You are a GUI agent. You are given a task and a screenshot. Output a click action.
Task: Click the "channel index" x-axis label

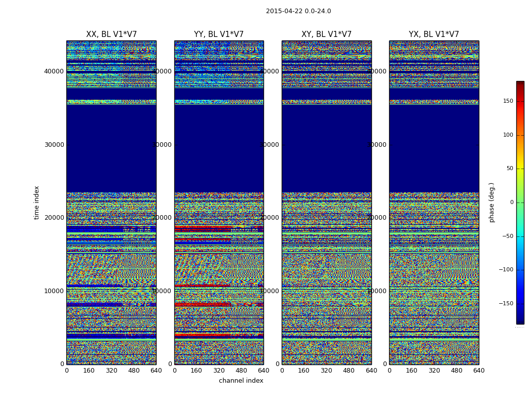tap(241, 381)
